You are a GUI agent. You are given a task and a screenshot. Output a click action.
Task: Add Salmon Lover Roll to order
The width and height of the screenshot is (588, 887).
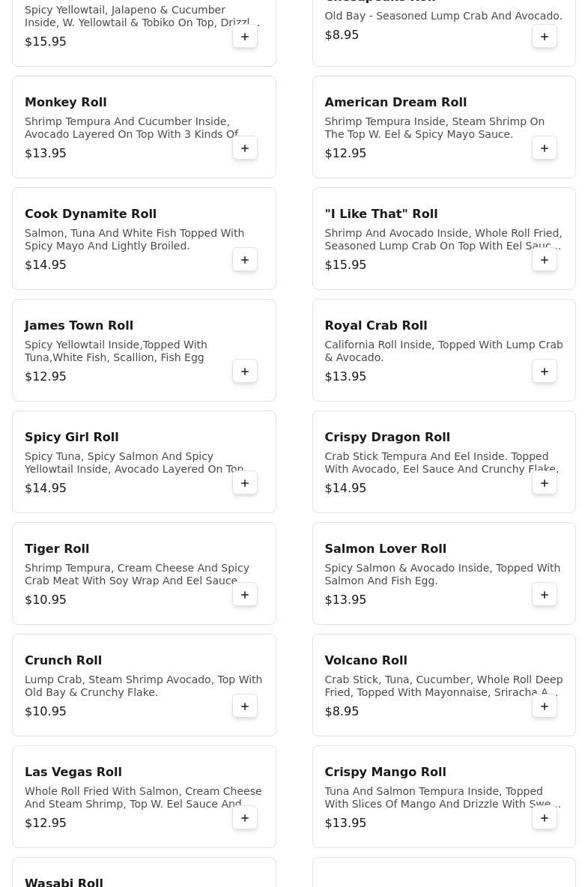(545, 595)
